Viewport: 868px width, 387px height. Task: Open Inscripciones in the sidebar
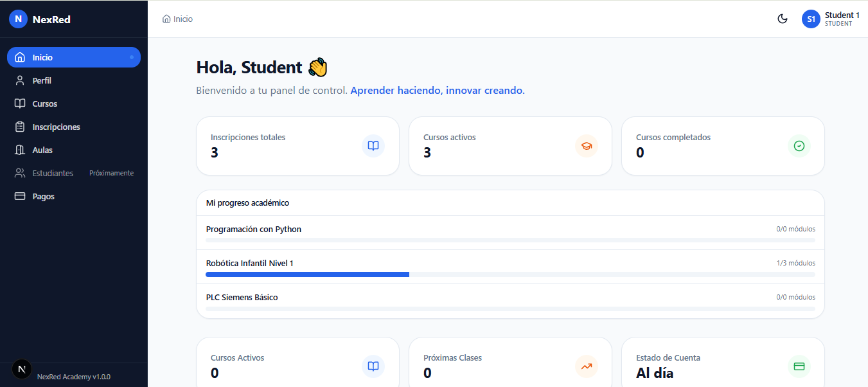(x=74, y=127)
